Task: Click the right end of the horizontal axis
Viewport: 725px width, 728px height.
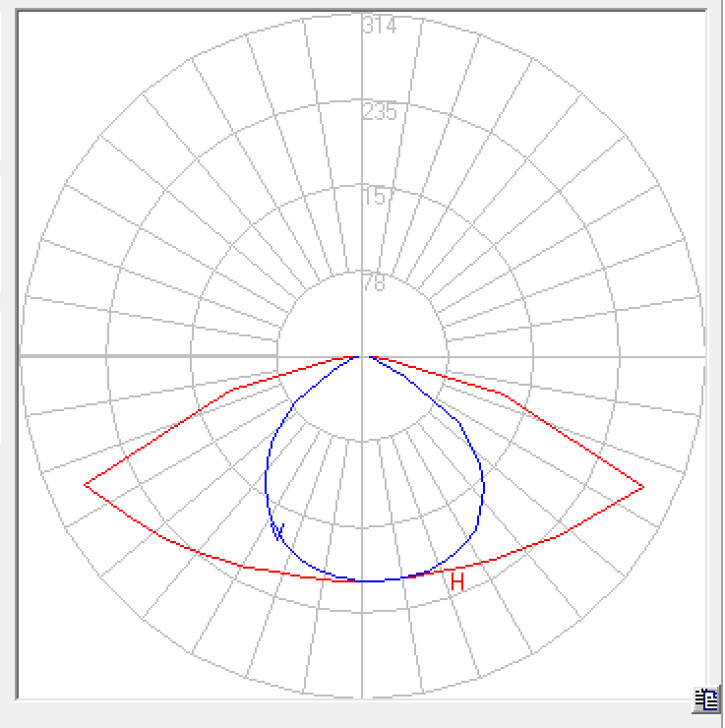Action: [x=702, y=356]
